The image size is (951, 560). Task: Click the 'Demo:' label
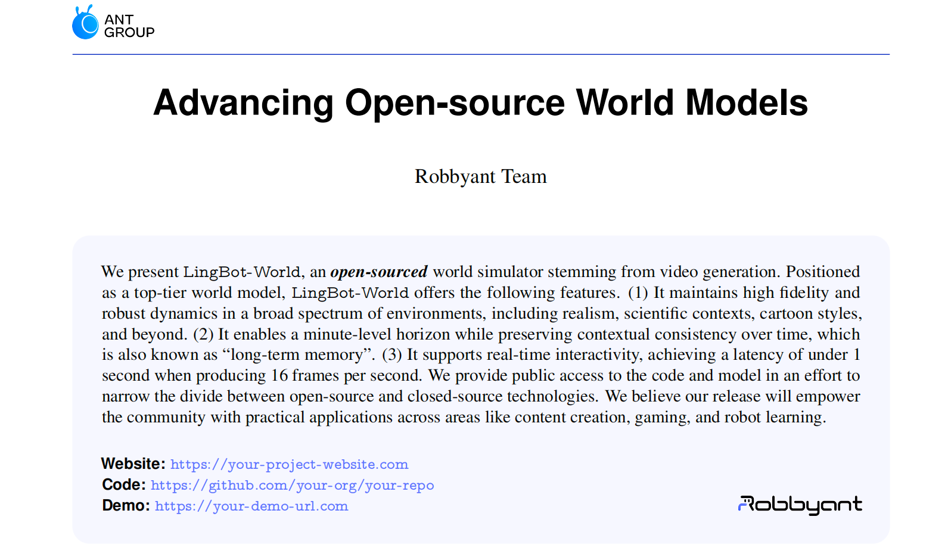click(126, 506)
